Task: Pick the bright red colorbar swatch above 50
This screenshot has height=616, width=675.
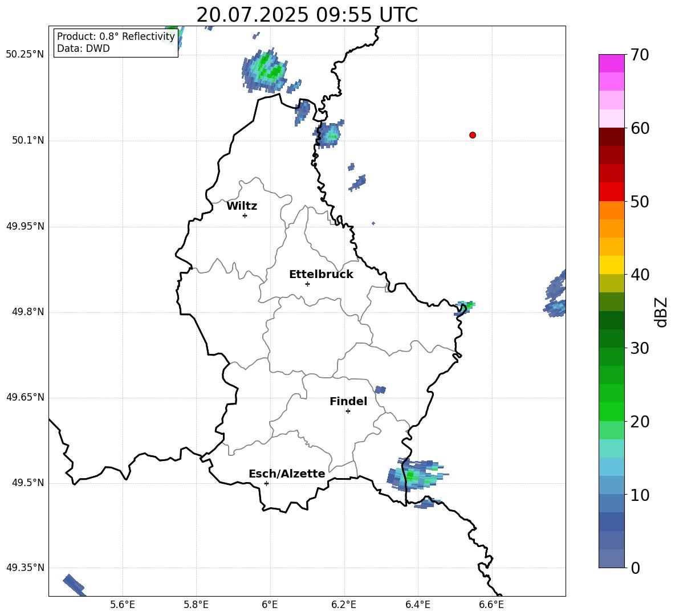Action: [x=612, y=192]
